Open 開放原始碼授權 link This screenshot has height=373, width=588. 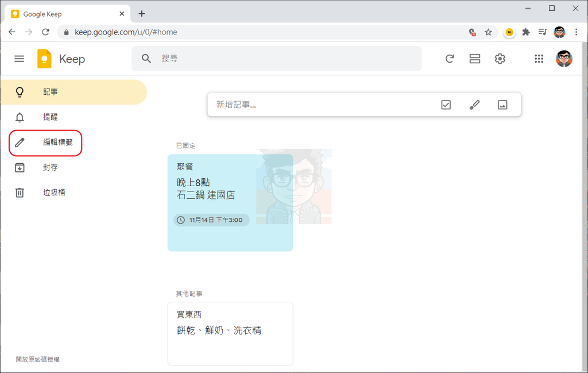(38, 359)
